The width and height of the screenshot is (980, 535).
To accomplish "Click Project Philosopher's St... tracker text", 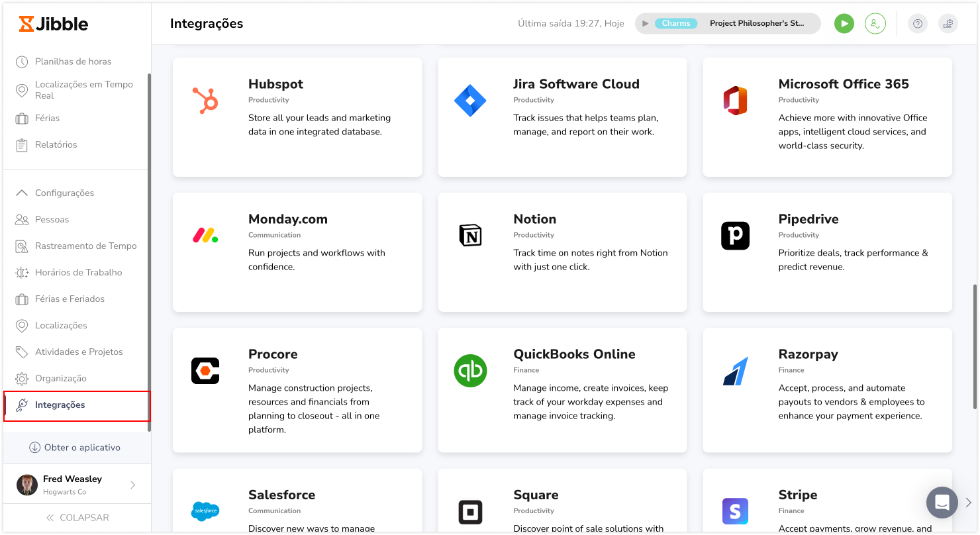I will point(757,23).
